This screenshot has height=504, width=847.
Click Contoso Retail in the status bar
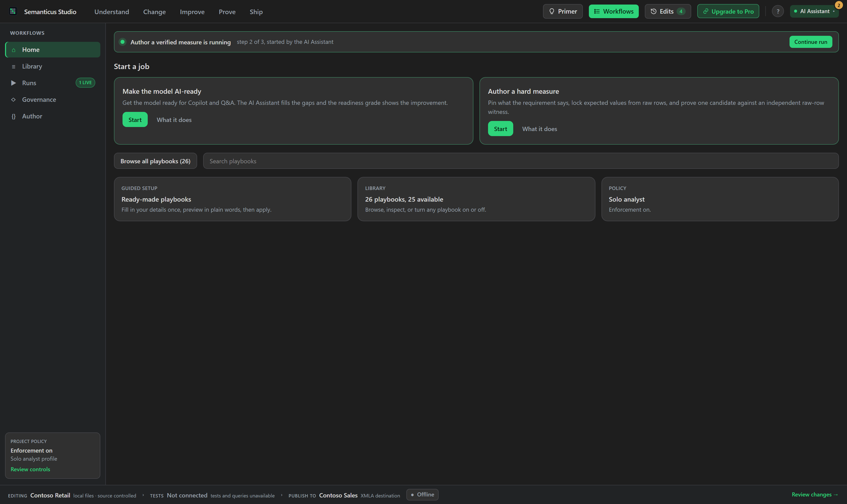pyautogui.click(x=50, y=495)
